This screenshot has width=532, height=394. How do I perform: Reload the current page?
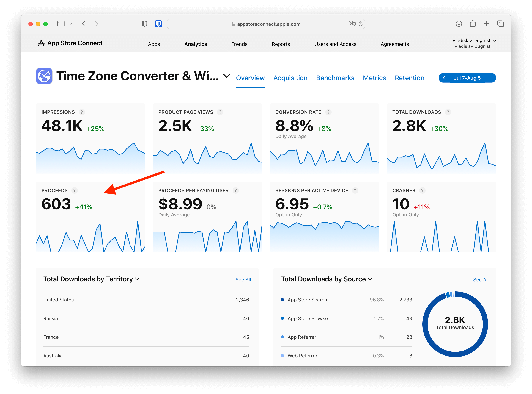[361, 24]
